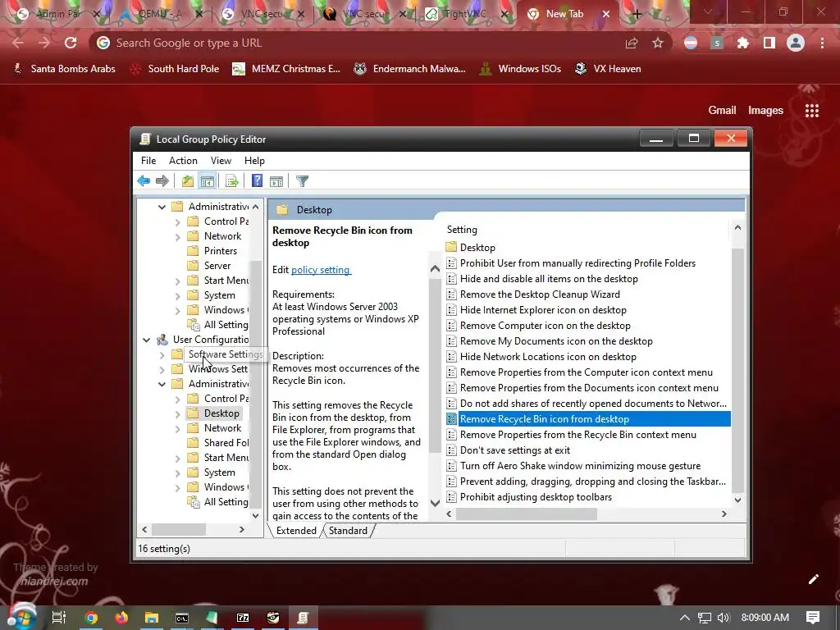Open Windows ISOs bookmark

519,69
